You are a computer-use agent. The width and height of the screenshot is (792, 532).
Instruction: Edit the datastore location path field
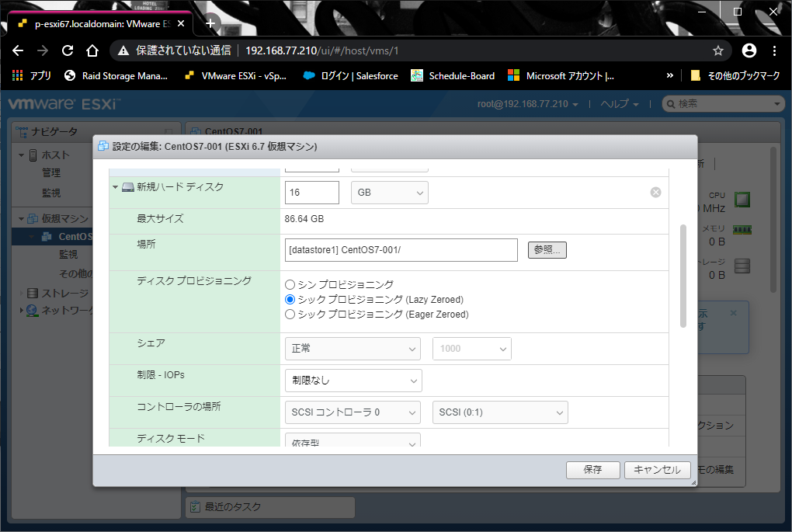pos(401,250)
